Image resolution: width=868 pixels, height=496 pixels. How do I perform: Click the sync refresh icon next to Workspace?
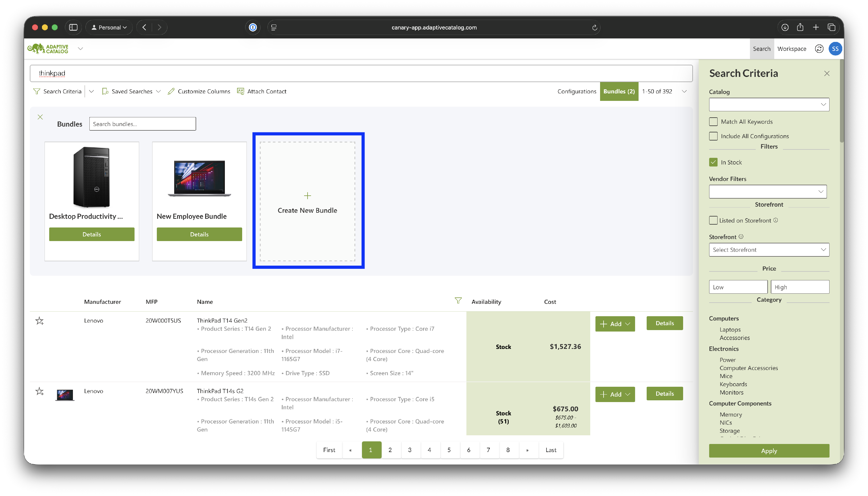tap(819, 49)
